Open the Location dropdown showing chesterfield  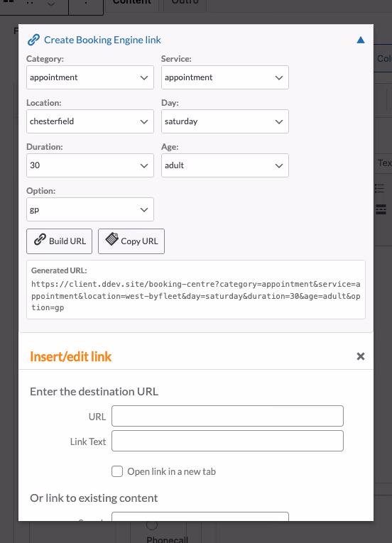[x=90, y=121]
